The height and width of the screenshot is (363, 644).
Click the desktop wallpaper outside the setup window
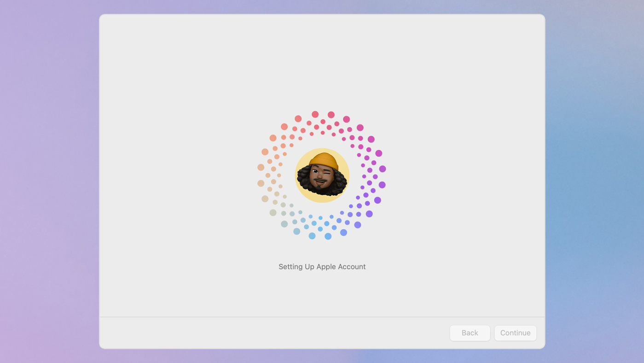[x=46, y=184]
